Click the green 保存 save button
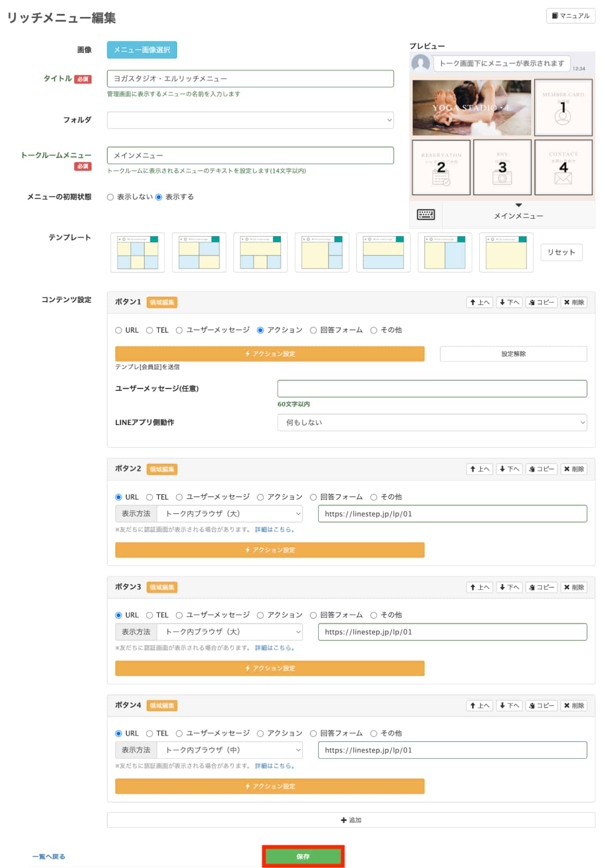603x868 pixels. pos(303,857)
